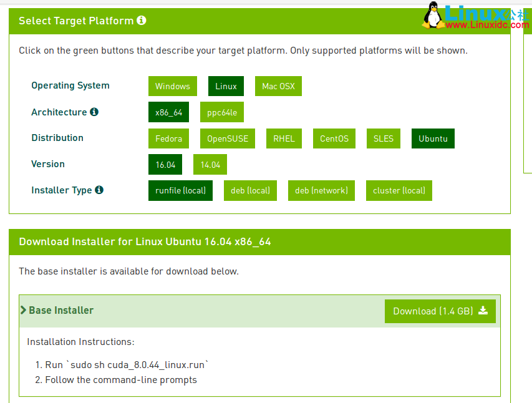Expand the Base Installer chevron
This screenshot has width=532, height=403.
(x=24, y=310)
